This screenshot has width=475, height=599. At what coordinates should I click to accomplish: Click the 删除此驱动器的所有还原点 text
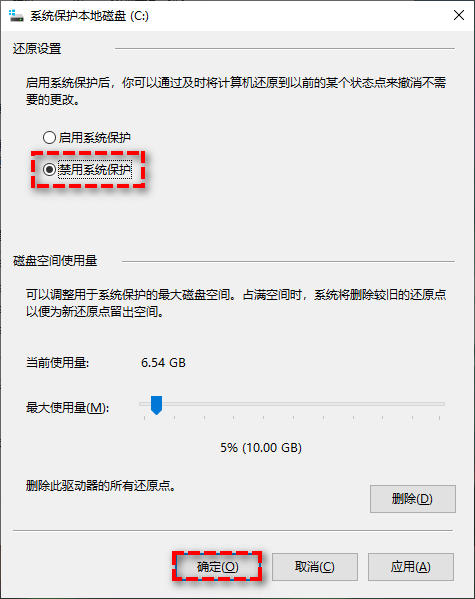(101, 486)
